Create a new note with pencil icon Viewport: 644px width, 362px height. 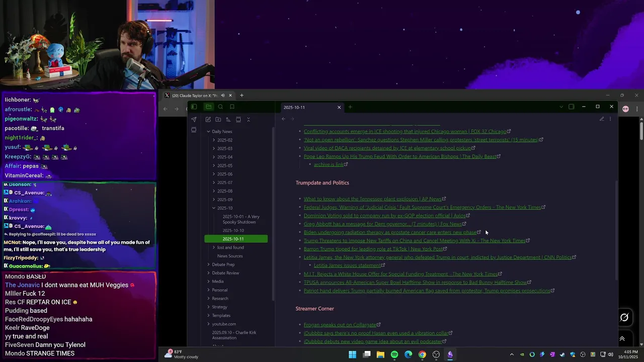pyautogui.click(x=208, y=120)
